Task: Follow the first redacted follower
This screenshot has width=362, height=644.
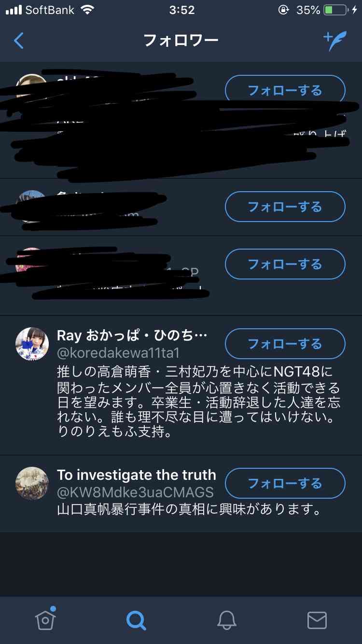Action: 285,90
